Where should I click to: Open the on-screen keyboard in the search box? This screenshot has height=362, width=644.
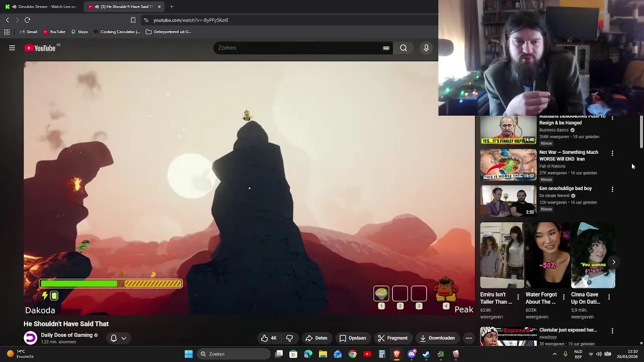[386, 48]
